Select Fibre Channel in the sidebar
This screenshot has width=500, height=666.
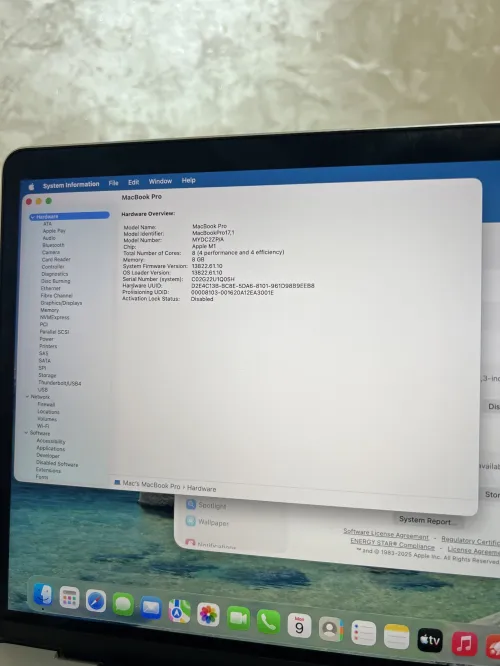pyautogui.click(x=56, y=296)
